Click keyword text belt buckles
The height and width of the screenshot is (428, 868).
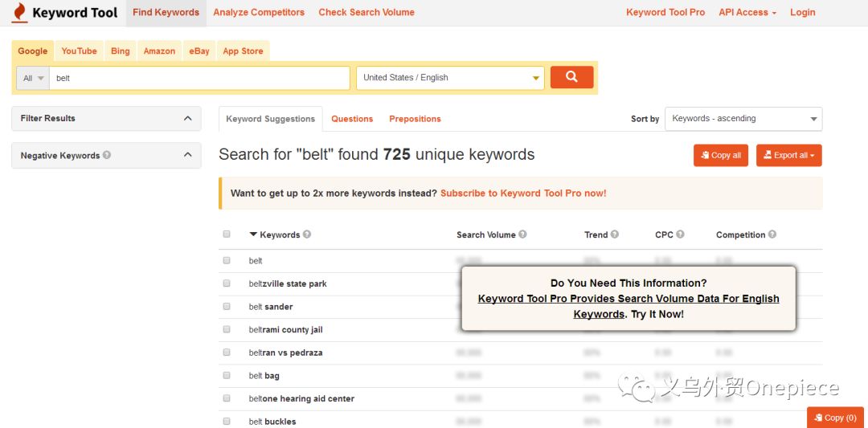(272, 422)
